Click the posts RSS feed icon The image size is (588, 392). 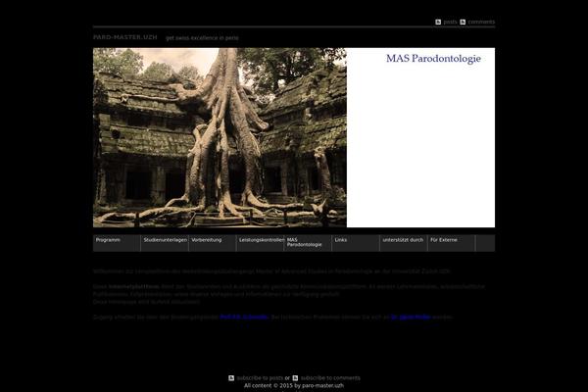coord(438,23)
